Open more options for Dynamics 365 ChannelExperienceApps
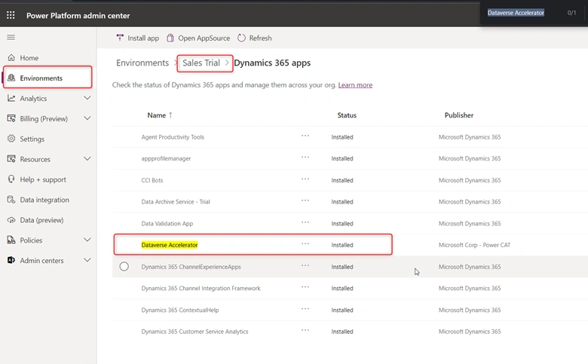588x364 pixels. [305, 265]
